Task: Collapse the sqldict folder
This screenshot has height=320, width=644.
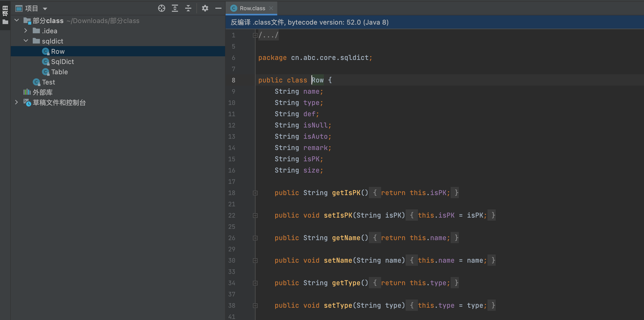Action: pos(26,41)
